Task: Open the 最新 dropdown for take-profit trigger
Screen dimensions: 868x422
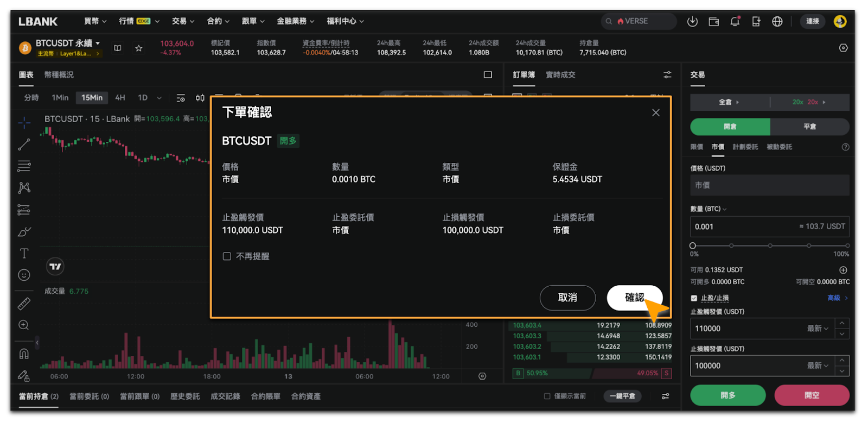Action: 818,329
